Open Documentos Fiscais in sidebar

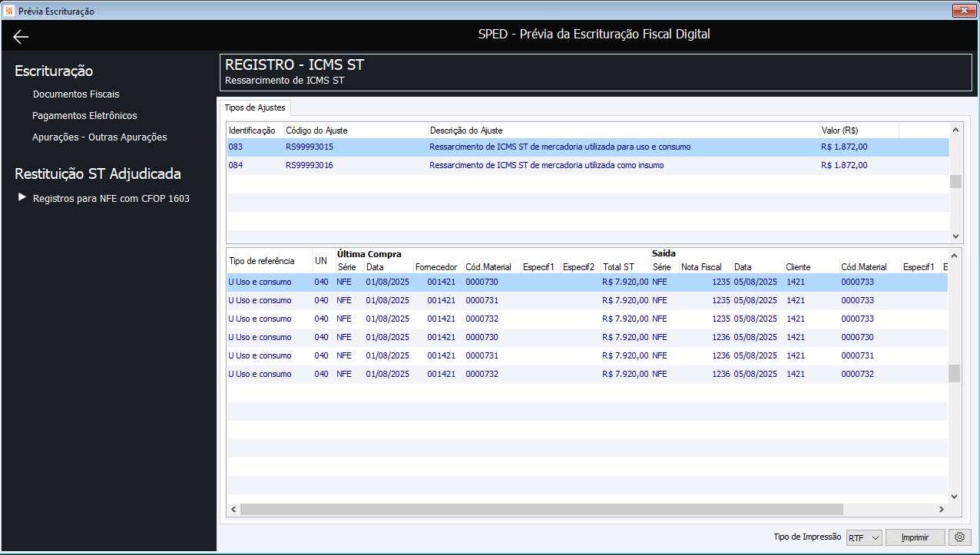pyautogui.click(x=76, y=94)
